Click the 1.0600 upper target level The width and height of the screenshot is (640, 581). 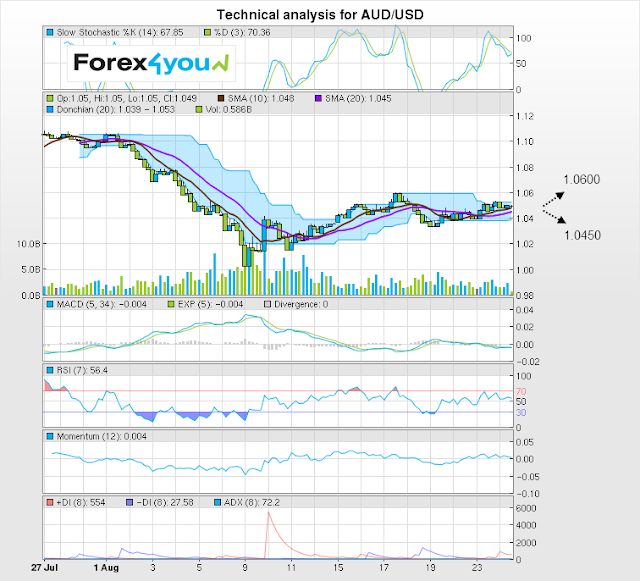pos(582,180)
